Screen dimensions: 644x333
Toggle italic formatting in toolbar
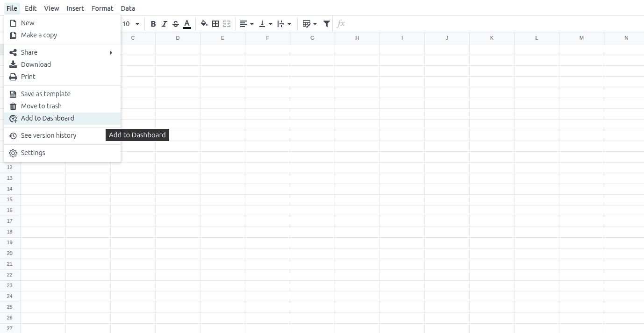164,24
